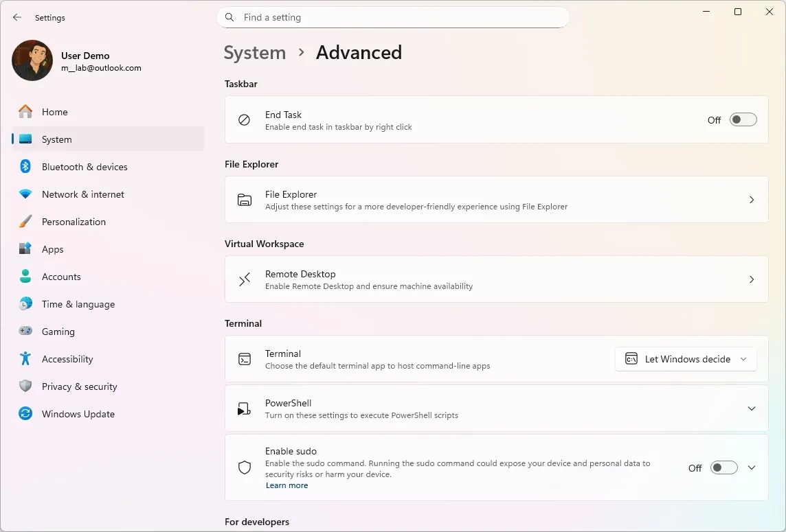The image size is (786, 532).
Task: Click the Gaming controller icon
Action: coord(25,332)
